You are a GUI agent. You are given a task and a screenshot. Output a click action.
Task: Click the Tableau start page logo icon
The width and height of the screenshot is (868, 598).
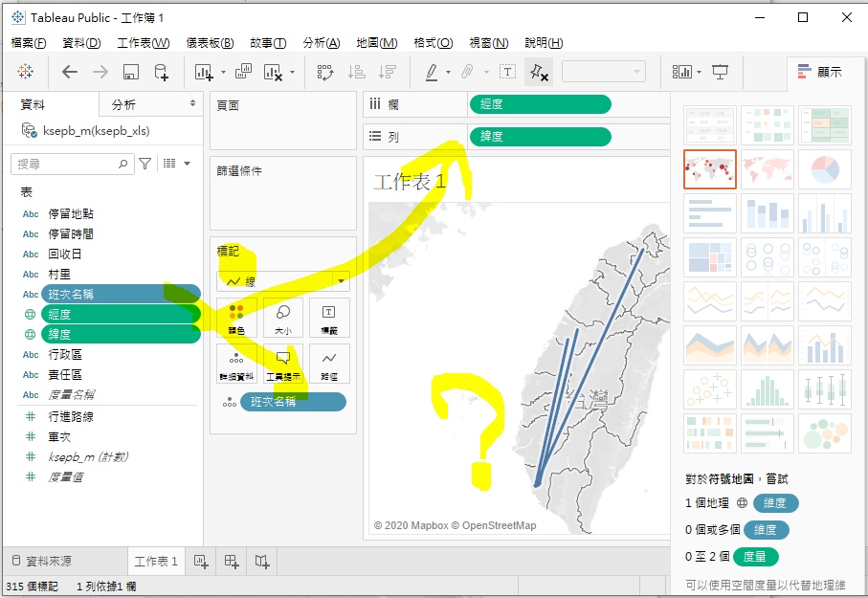click(25, 72)
